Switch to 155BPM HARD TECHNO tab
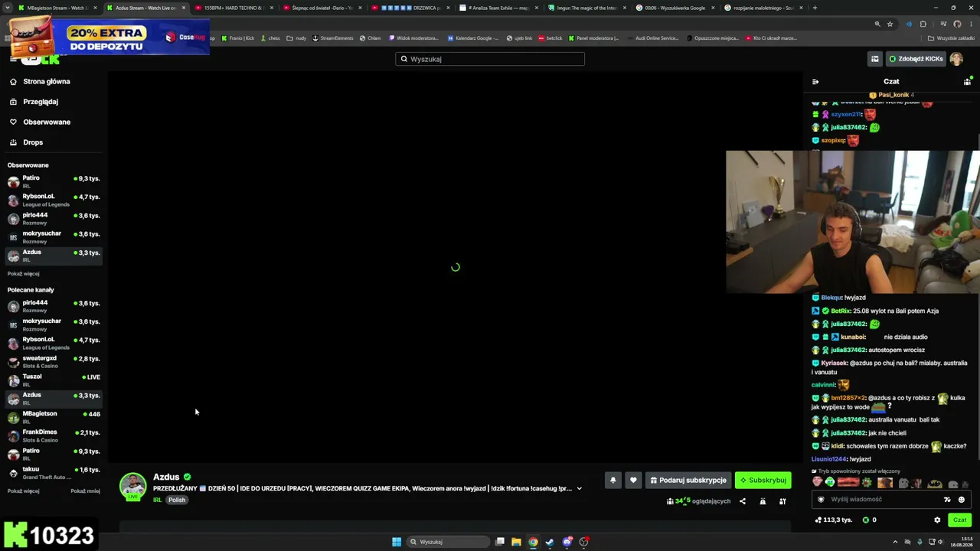The height and width of the screenshot is (551, 980). 234,8
